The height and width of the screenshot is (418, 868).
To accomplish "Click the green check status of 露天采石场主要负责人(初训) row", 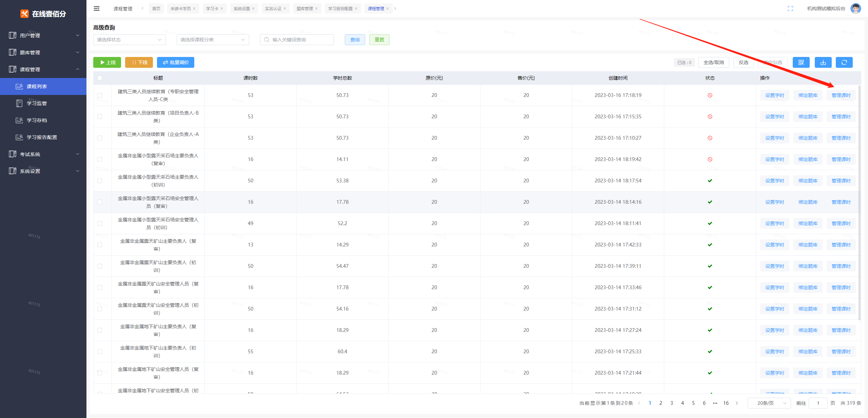I will 710,181.
